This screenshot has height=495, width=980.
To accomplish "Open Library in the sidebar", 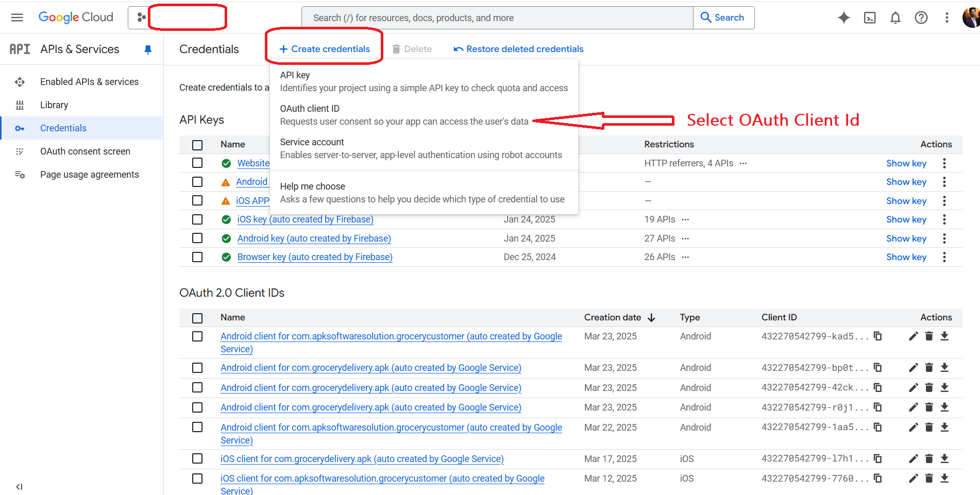I will coord(54,105).
